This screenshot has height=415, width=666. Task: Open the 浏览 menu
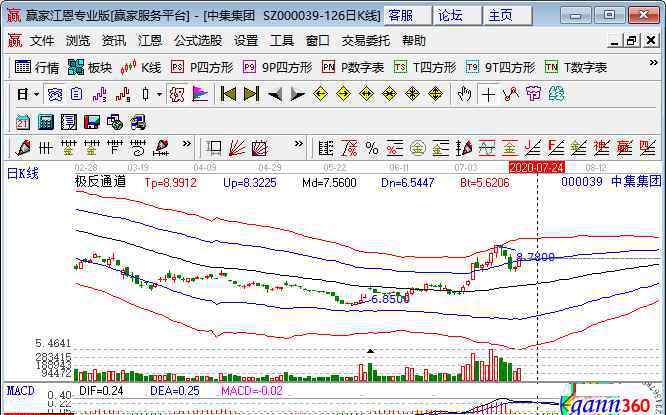pos(78,41)
